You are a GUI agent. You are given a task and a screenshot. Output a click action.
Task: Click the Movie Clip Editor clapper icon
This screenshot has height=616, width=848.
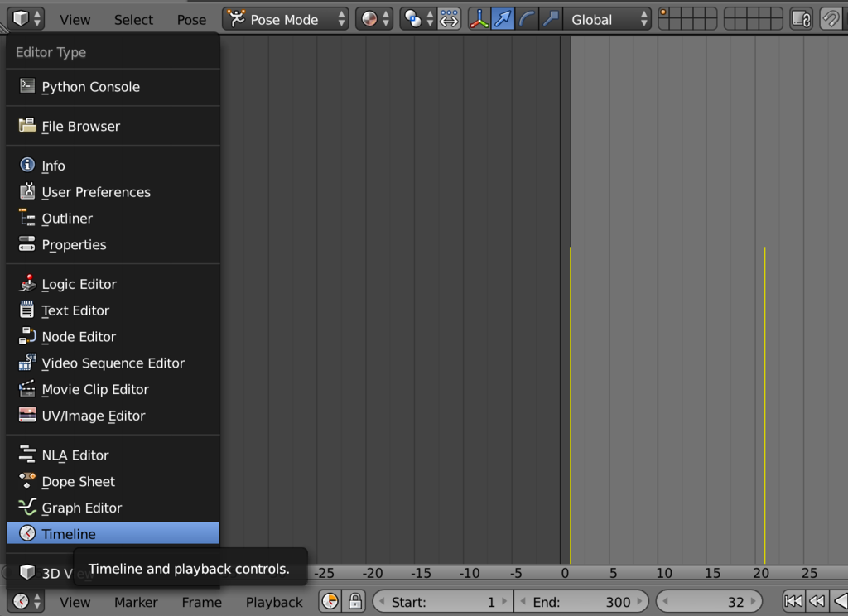pos(27,388)
